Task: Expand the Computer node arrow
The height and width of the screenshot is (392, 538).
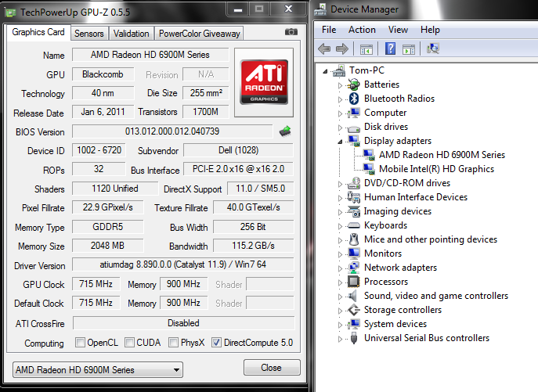Action: coord(340,113)
